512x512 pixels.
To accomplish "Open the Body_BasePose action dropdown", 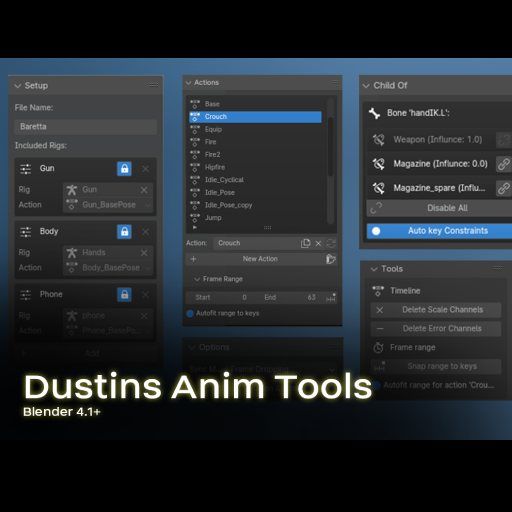I will pyautogui.click(x=108, y=268).
